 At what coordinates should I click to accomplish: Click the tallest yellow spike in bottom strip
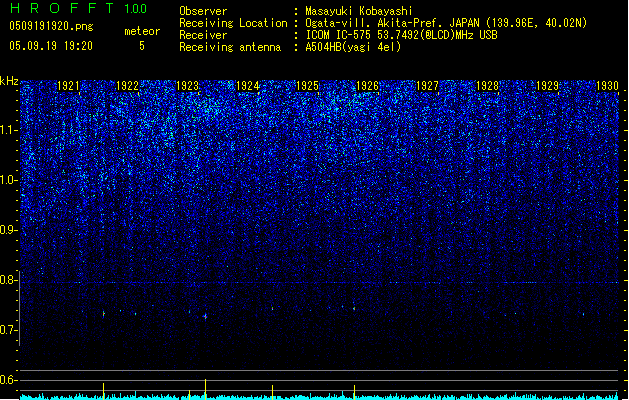[205, 389]
